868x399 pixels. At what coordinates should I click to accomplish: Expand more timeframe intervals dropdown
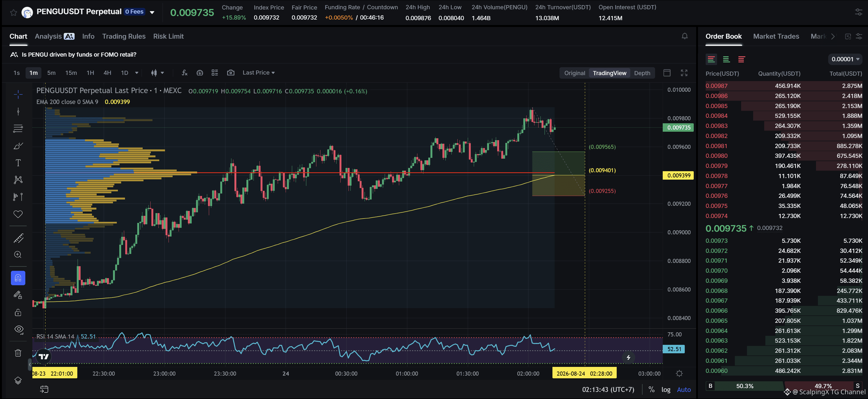point(137,73)
